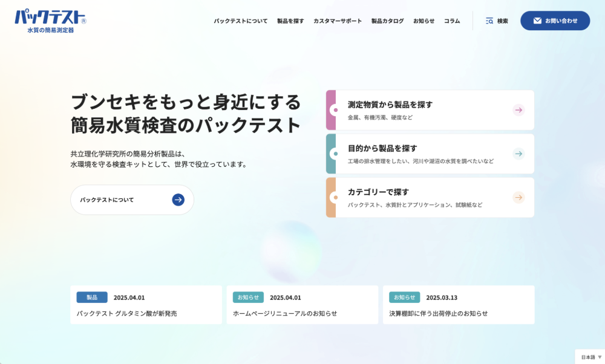Click the パックテストについて pill button
The width and height of the screenshot is (605, 364).
point(132,200)
